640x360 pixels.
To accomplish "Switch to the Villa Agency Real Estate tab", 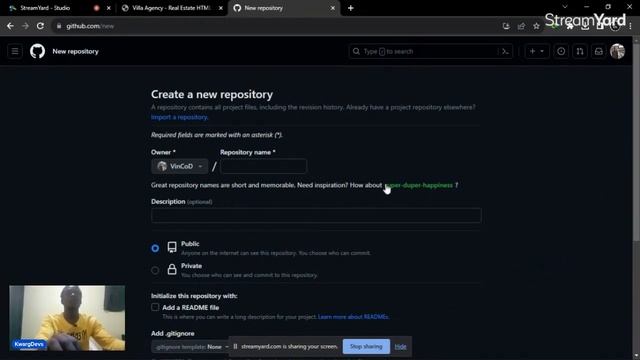I will click(171, 8).
